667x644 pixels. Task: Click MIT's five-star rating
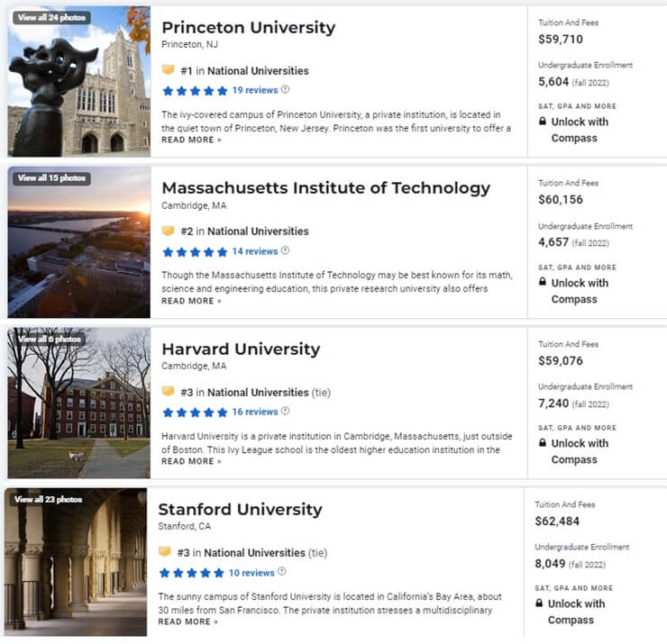point(196,251)
